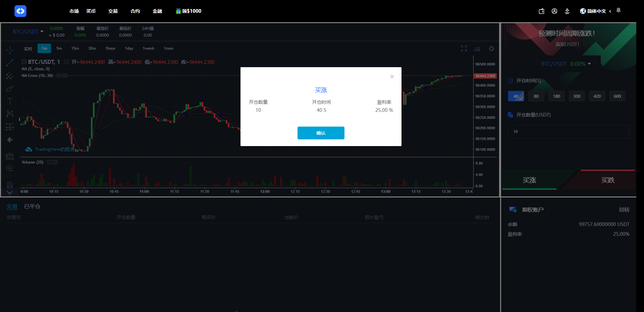Screen dimensions: 644x312
Task: Open the chart settings gear
Action: pyautogui.click(x=491, y=49)
